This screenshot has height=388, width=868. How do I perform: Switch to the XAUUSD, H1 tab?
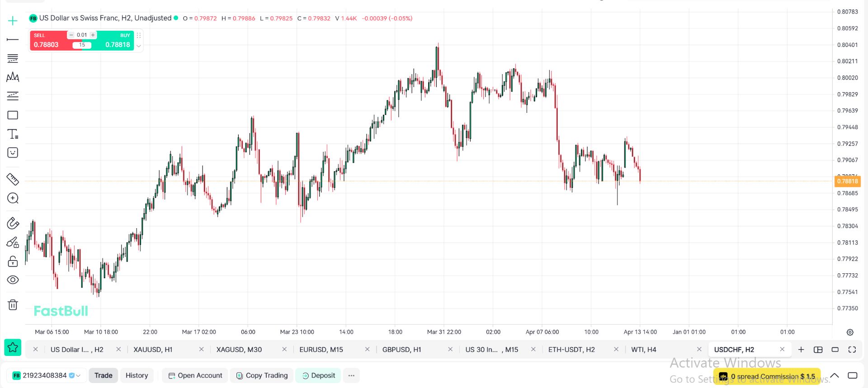click(x=153, y=350)
